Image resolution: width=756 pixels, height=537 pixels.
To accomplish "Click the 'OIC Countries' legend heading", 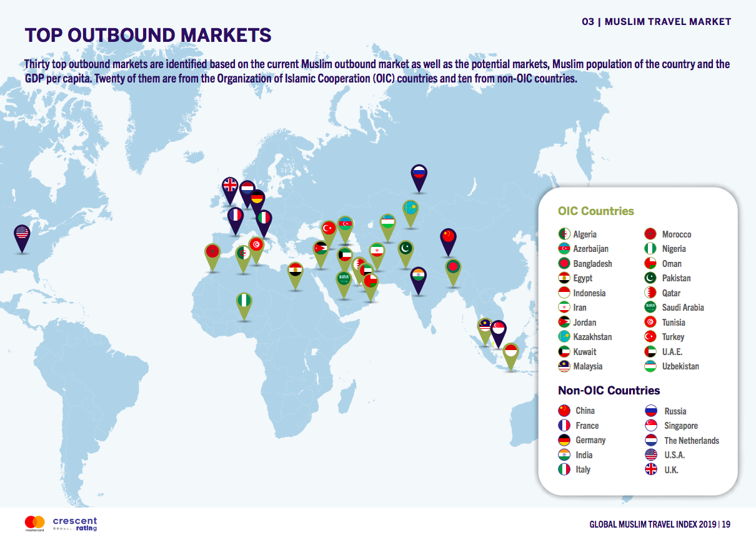I will click(x=596, y=211).
